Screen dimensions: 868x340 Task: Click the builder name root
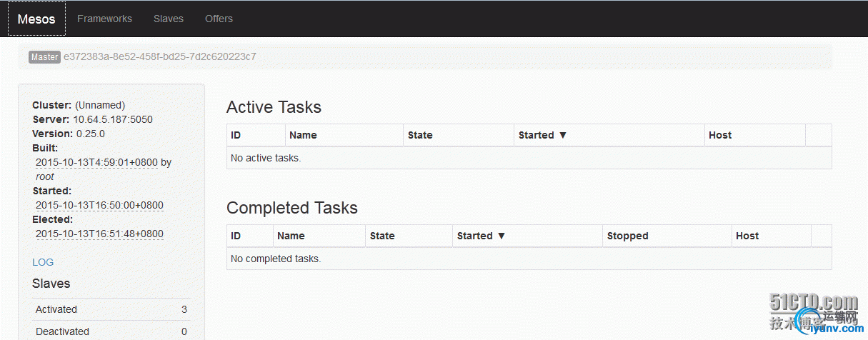(x=45, y=176)
